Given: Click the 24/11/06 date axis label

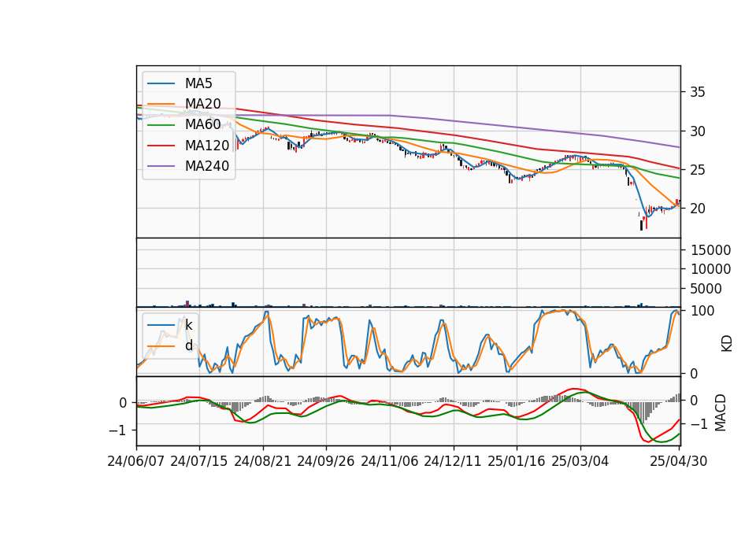Looking at the screenshot, I should pyautogui.click(x=390, y=461).
